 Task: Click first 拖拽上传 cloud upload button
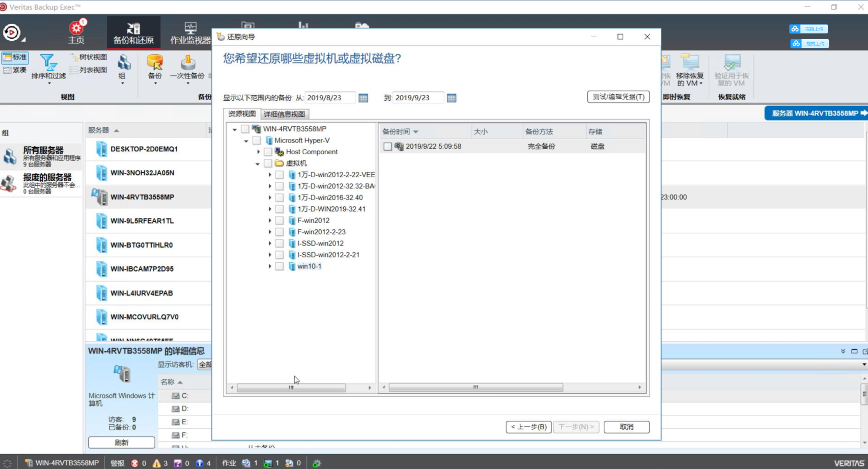click(809, 29)
